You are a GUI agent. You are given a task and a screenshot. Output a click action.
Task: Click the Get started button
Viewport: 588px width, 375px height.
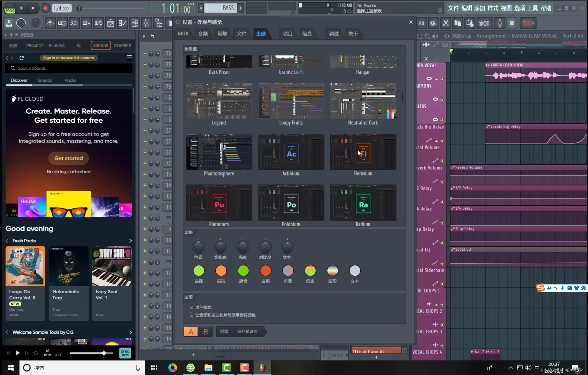[68, 158]
